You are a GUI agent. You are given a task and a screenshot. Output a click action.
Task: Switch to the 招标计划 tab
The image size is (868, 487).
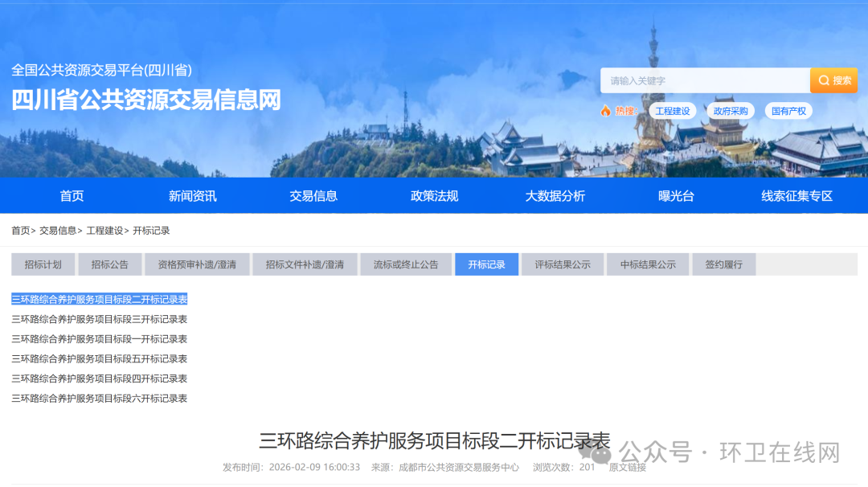(x=43, y=264)
